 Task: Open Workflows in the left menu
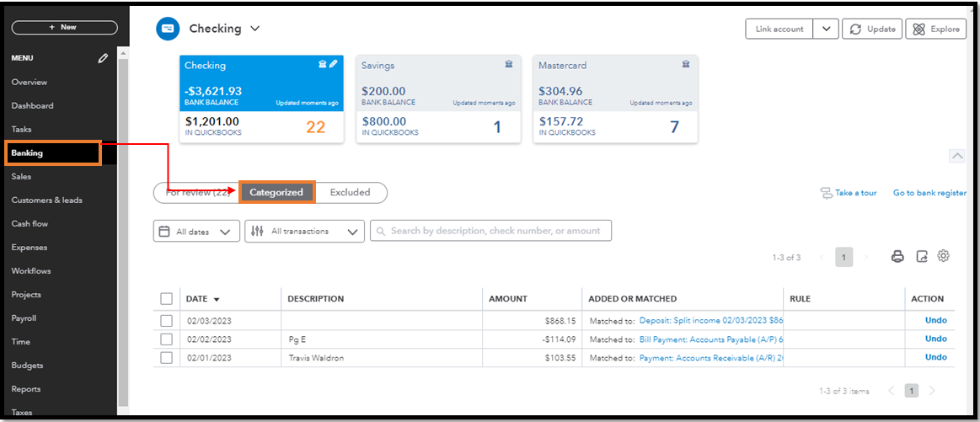[x=31, y=271]
